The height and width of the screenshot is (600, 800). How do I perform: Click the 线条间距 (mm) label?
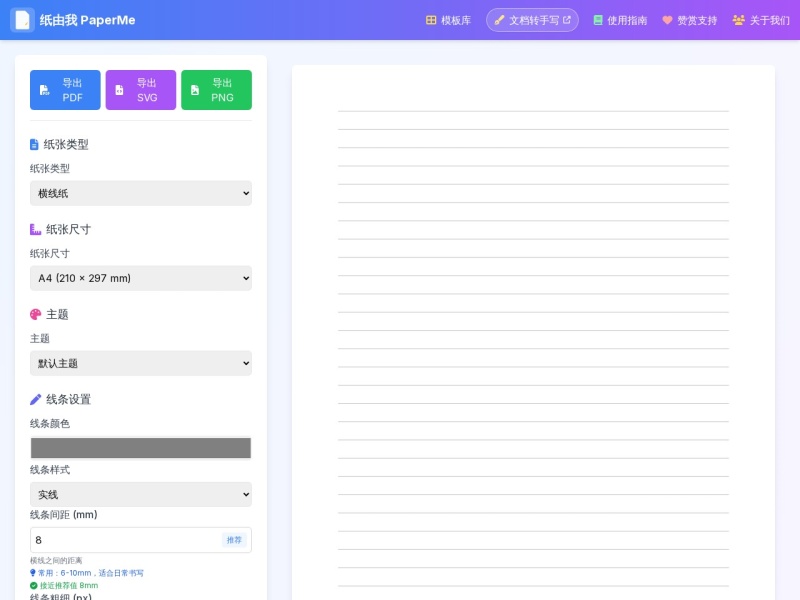[64, 515]
